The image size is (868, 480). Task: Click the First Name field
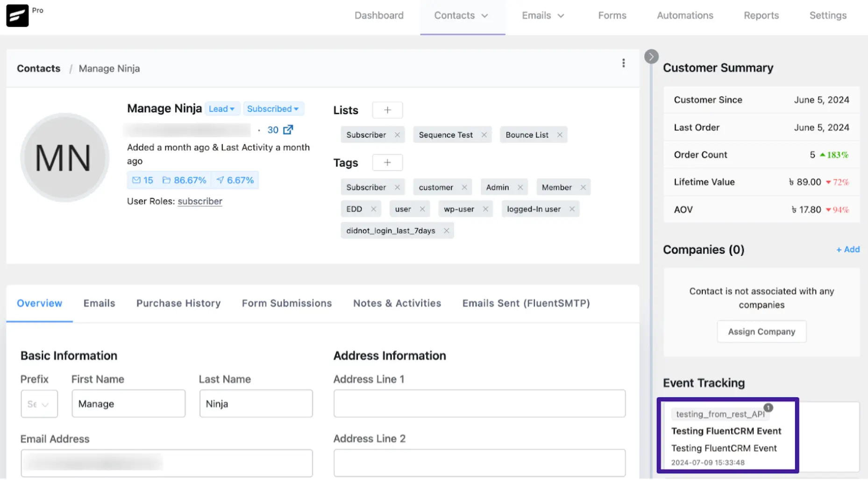click(128, 404)
